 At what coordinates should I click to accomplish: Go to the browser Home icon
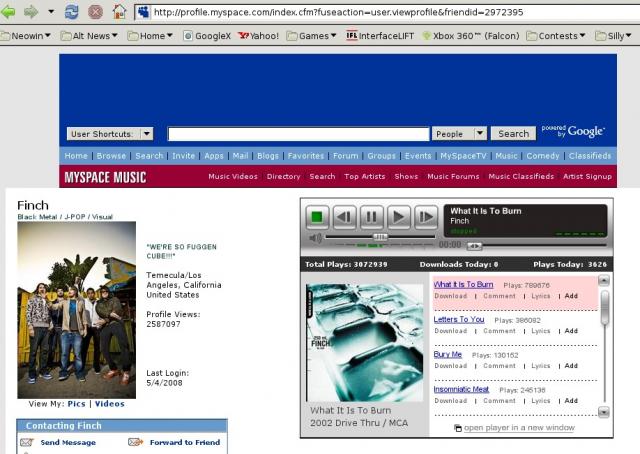pos(119,12)
